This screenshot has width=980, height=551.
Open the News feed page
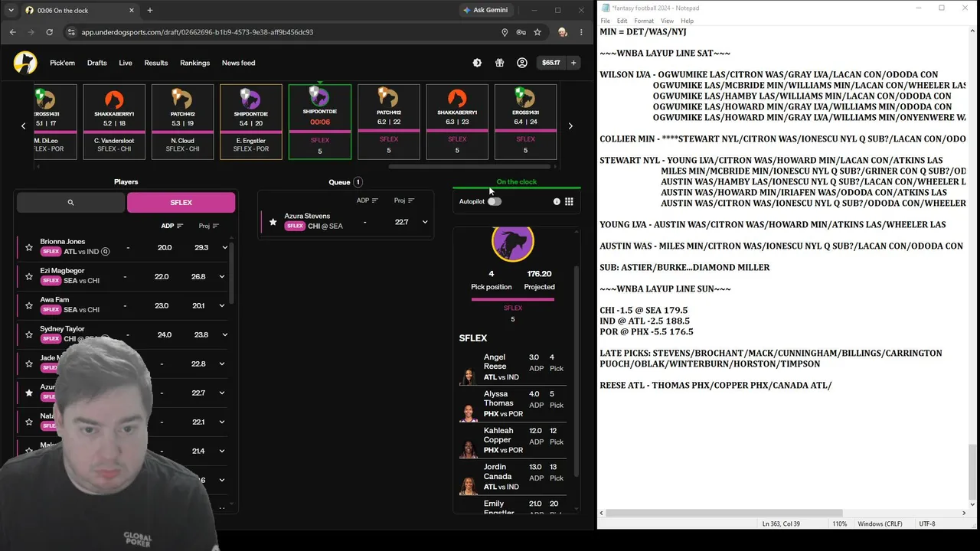(238, 63)
